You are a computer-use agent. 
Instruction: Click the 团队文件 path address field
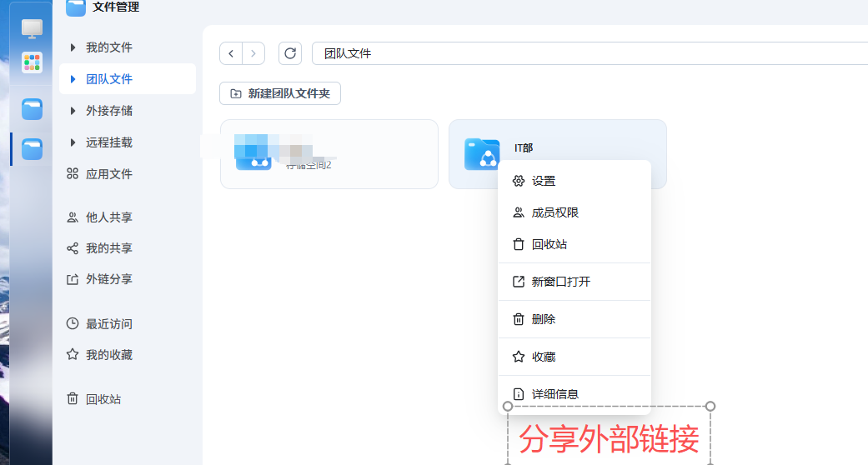pos(590,53)
